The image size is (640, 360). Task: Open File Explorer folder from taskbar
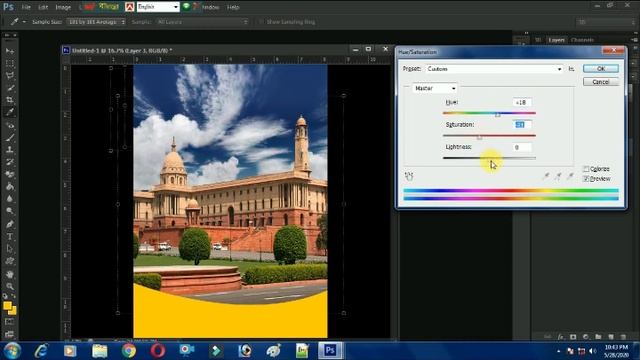[x=100, y=351]
